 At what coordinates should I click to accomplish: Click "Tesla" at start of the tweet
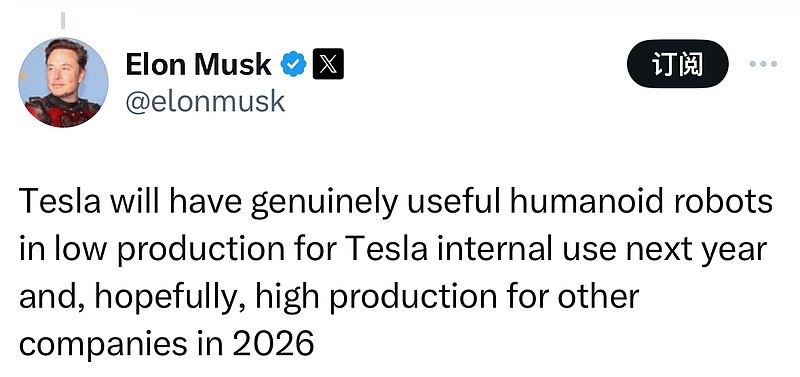click(x=60, y=201)
